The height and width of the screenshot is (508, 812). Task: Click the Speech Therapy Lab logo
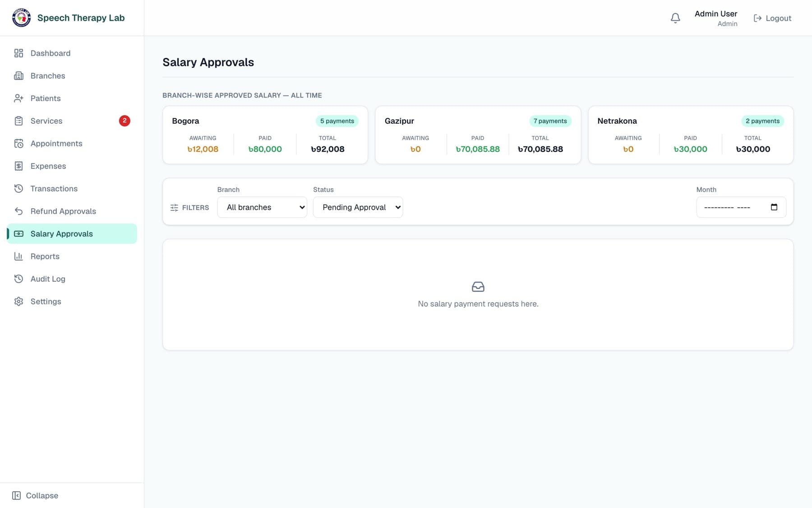21,18
